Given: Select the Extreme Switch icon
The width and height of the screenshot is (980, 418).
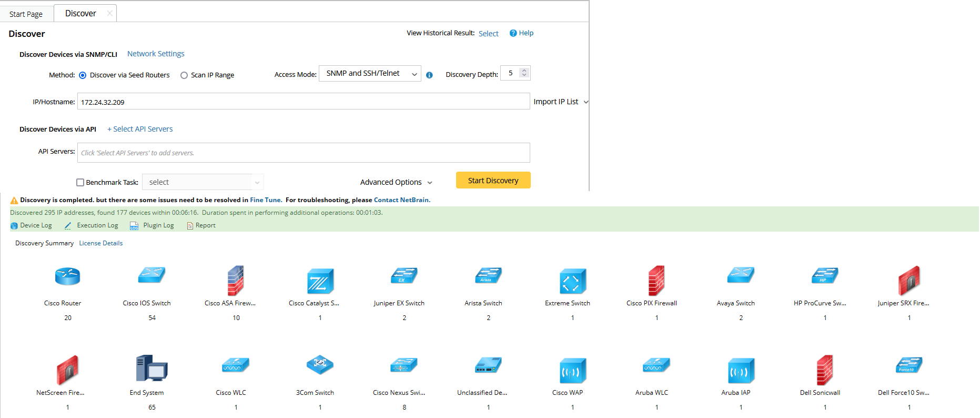Looking at the screenshot, I should [573, 281].
